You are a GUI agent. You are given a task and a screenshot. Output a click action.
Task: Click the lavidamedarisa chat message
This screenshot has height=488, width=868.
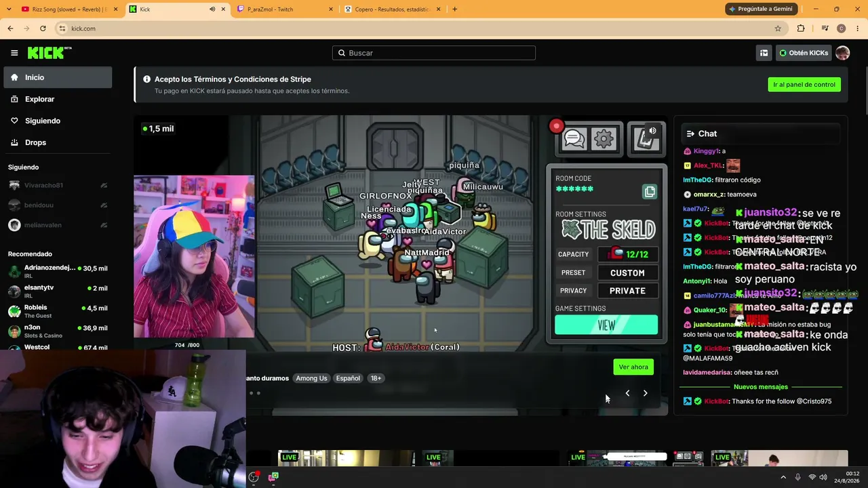pyautogui.click(x=730, y=372)
